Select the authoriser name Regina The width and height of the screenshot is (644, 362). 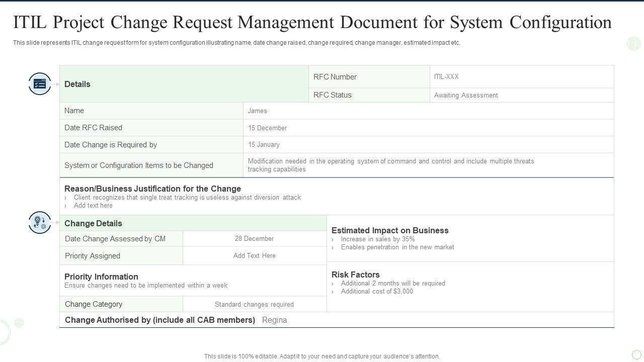tap(275, 320)
